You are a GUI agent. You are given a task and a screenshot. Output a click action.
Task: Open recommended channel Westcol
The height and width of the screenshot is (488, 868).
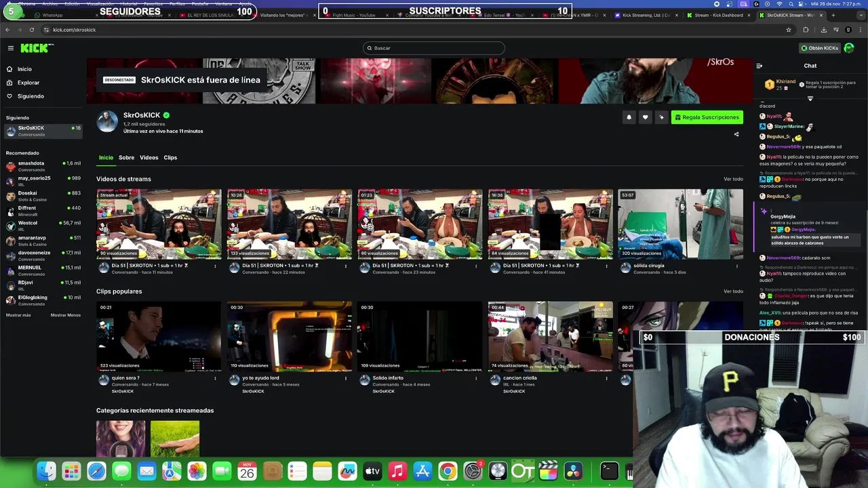[x=43, y=226]
